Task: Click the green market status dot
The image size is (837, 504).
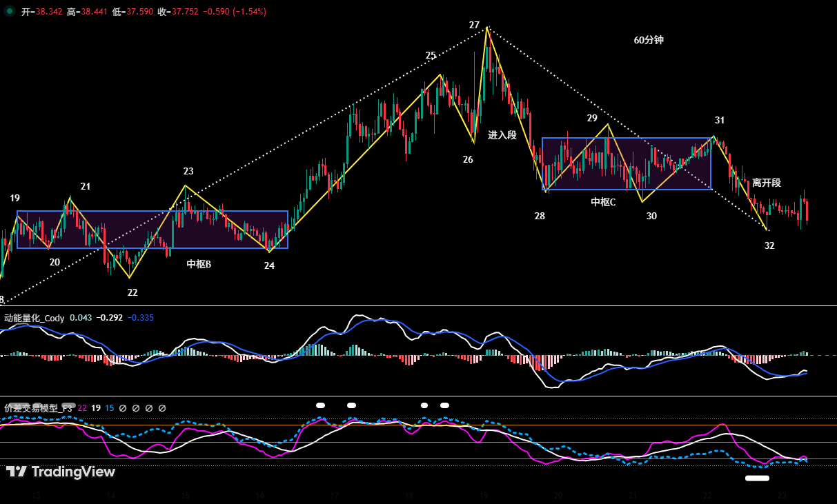Action: pos(10,12)
